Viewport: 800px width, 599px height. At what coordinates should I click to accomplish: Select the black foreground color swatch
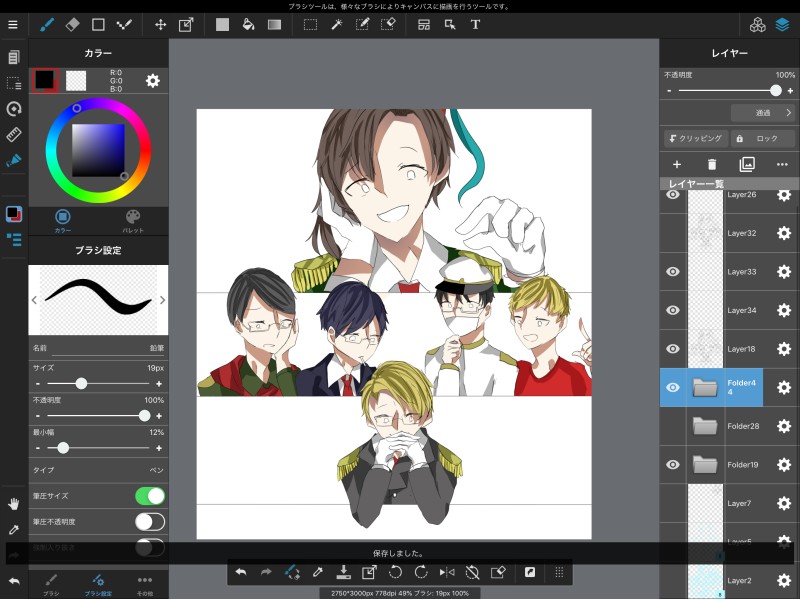45,80
